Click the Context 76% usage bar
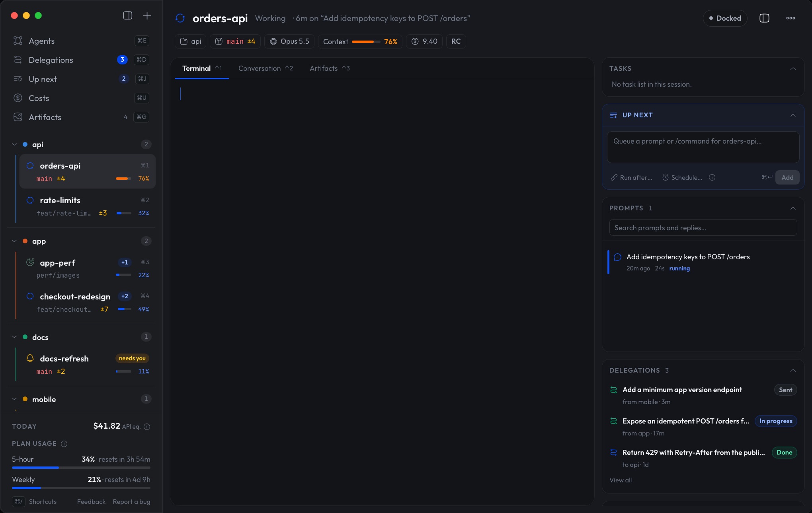Viewport: 812px width, 513px height. pyautogui.click(x=360, y=41)
